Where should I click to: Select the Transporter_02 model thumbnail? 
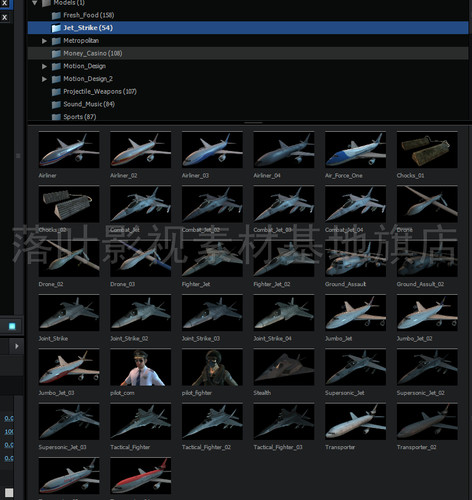click(427, 421)
